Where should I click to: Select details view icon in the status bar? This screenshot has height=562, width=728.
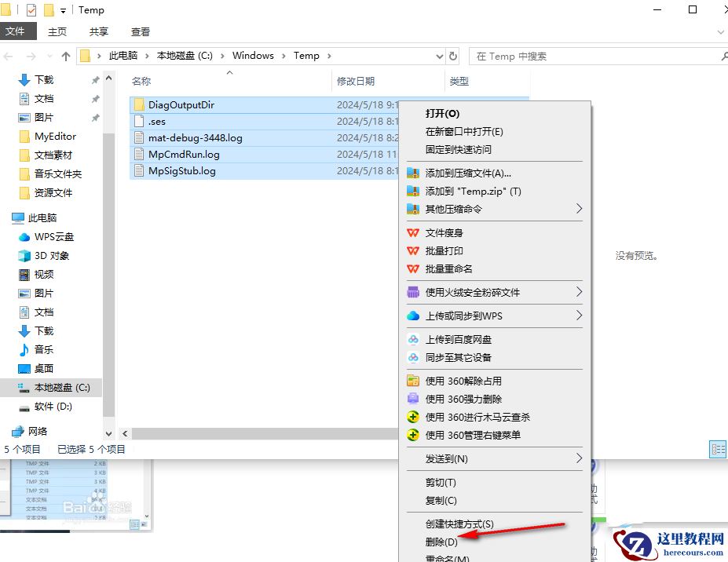point(718,449)
